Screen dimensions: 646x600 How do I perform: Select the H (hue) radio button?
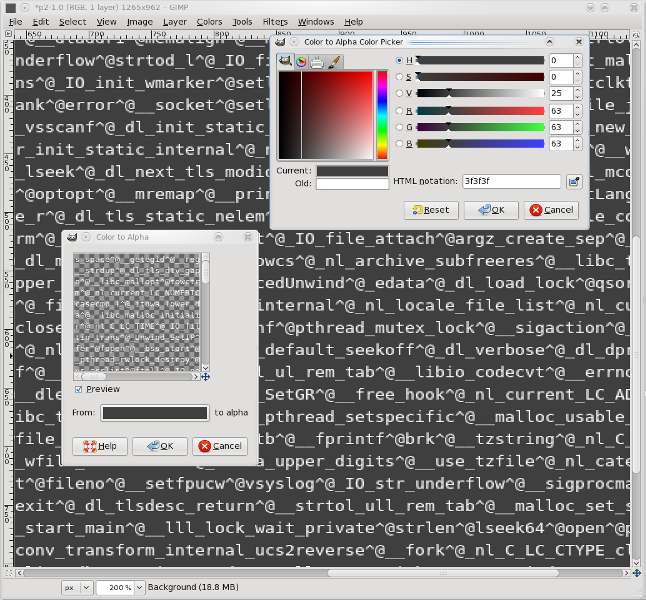click(x=397, y=61)
